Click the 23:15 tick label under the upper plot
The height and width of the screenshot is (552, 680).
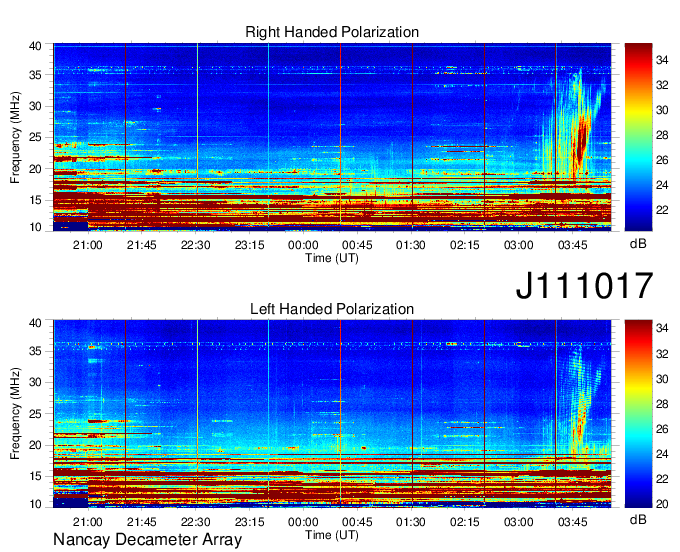click(x=249, y=245)
